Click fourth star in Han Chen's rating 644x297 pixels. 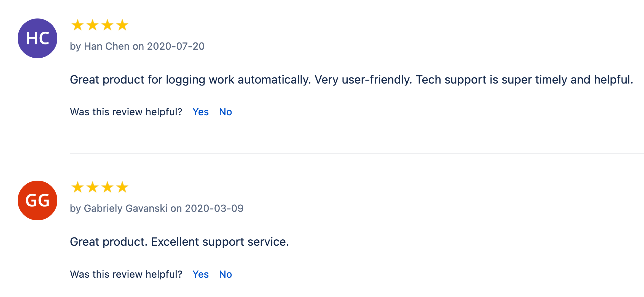pos(122,25)
